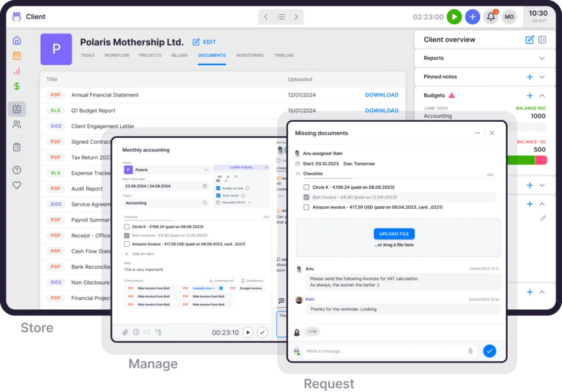Switch to the Billing tab
The height and width of the screenshot is (392, 562).
click(179, 55)
